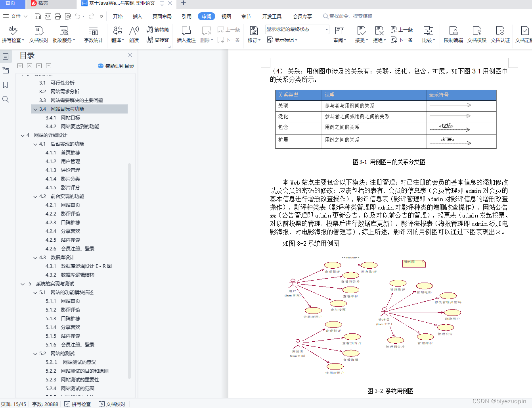
Task: Collapse section 4 网站的详细设计
Action: [23, 135]
